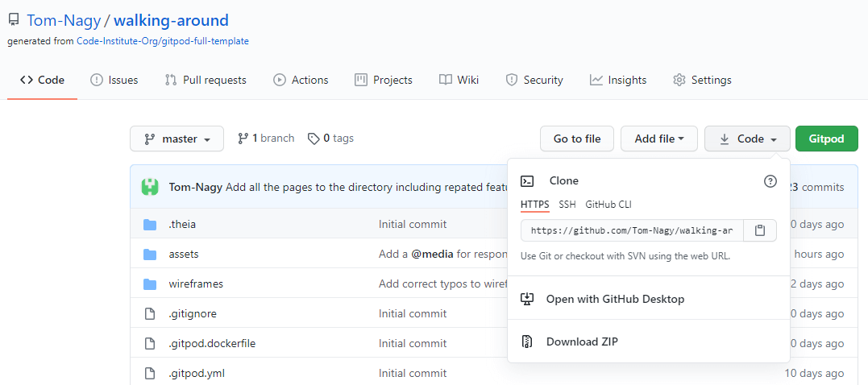Open the commits count link

click(816, 187)
